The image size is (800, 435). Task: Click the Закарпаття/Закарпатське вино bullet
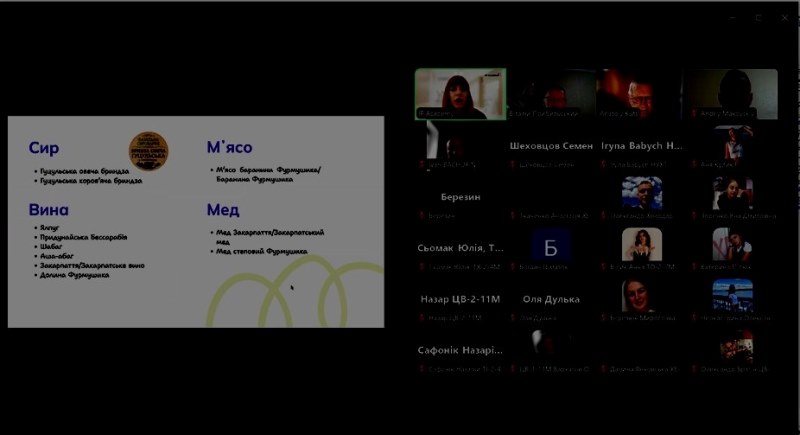point(92,266)
